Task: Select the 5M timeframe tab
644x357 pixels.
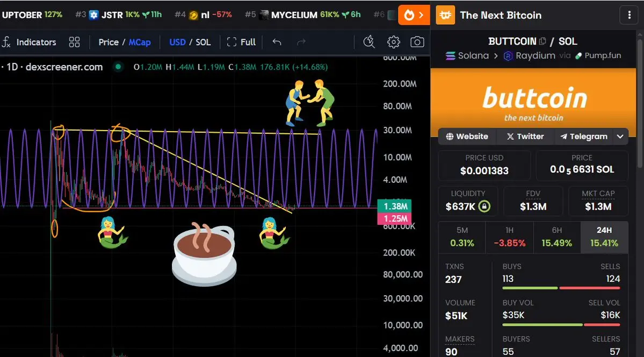Action: pyautogui.click(x=462, y=237)
